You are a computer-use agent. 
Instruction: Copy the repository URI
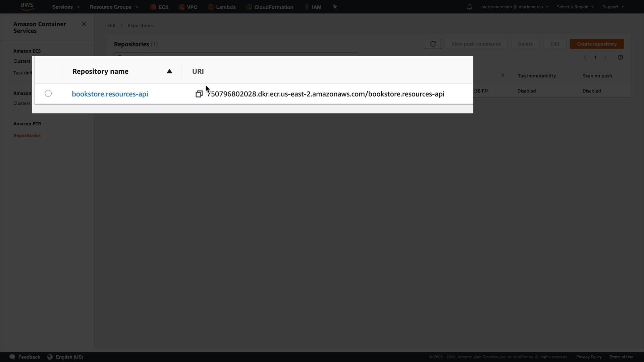199,94
